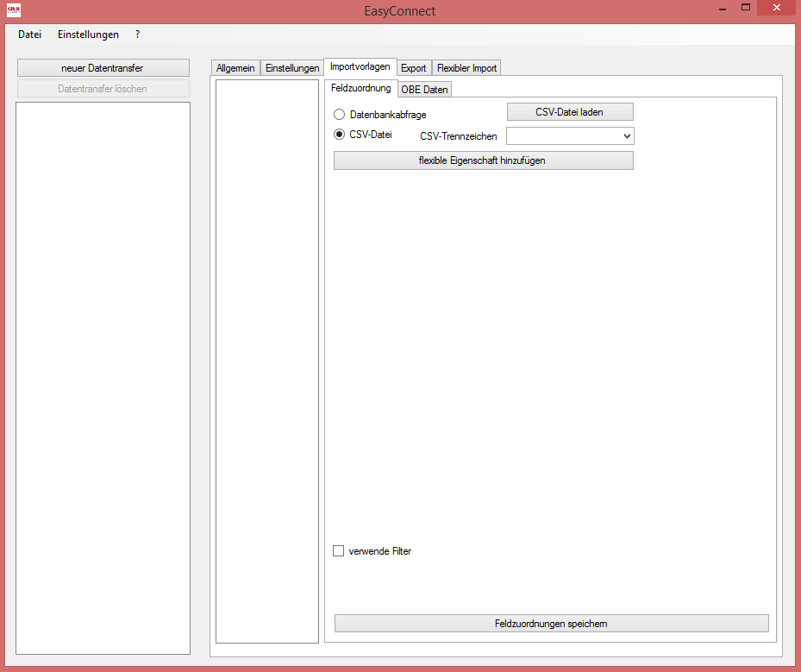Switch to the Allgemein tab
Image resolution: width=801 pixels, height=672 pixels.
pos(235,66)
